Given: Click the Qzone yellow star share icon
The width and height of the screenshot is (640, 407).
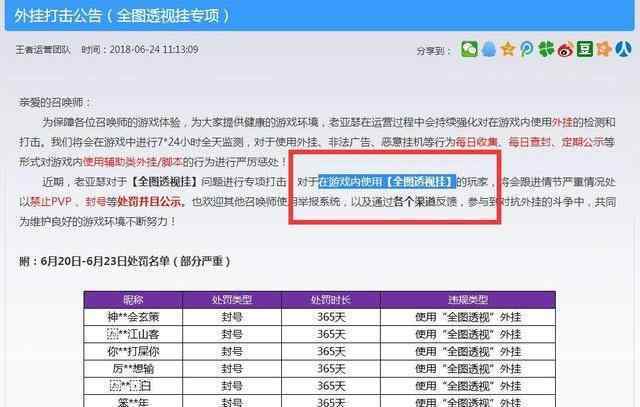Looking at the screenshot, I should click(x=507, y=49).
